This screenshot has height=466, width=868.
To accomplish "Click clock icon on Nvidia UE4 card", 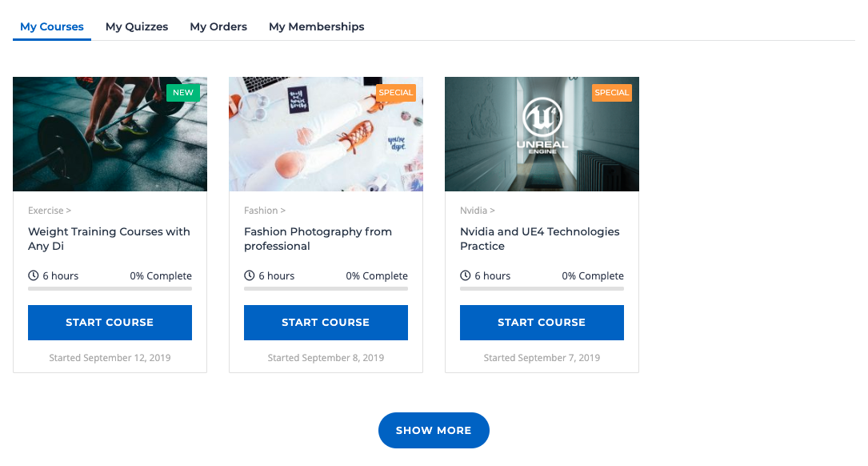I will point(466,275).
